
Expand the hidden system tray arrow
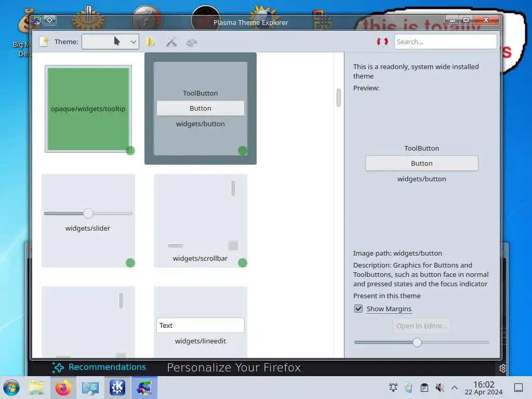click(455, 388)
